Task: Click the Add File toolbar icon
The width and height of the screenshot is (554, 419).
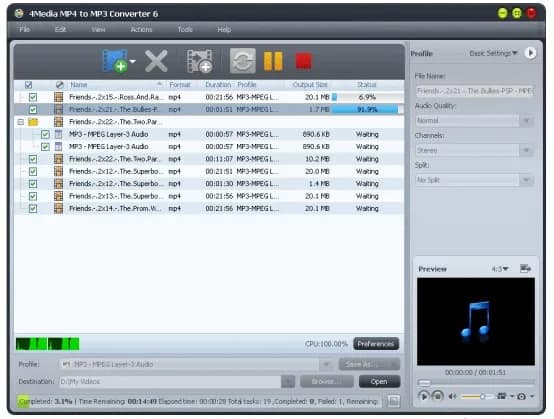Action: pyautogui.click(x=115, y=61)
